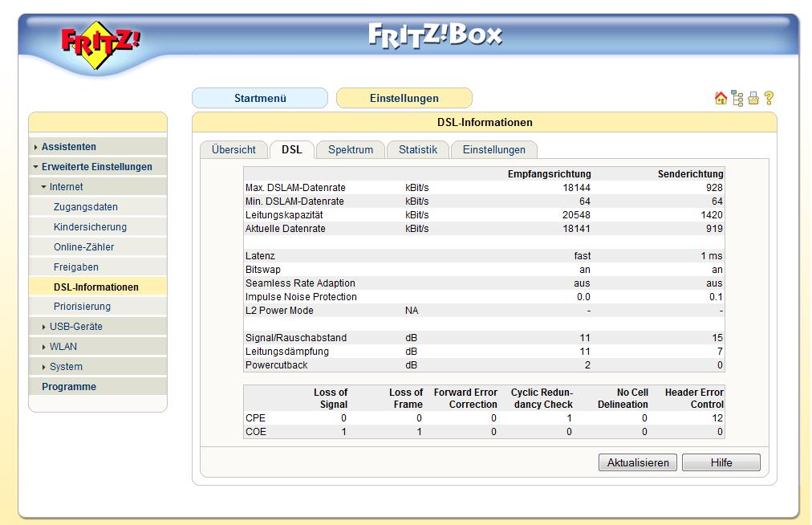Click the Leitungskapazität row label
Image resolution: width=812 pixels, height=525 pixels.
pos(284,214)
